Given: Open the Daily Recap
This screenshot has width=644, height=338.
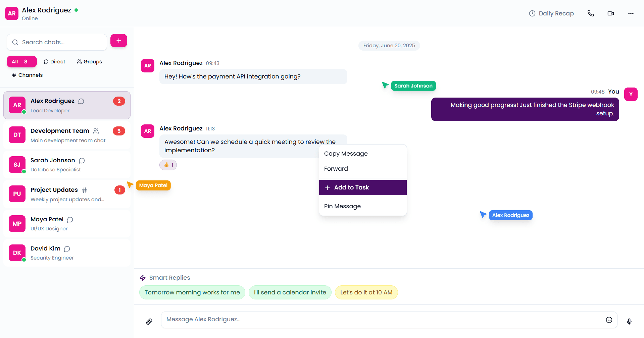Looking at the screenshot, I should click(551, 13).
